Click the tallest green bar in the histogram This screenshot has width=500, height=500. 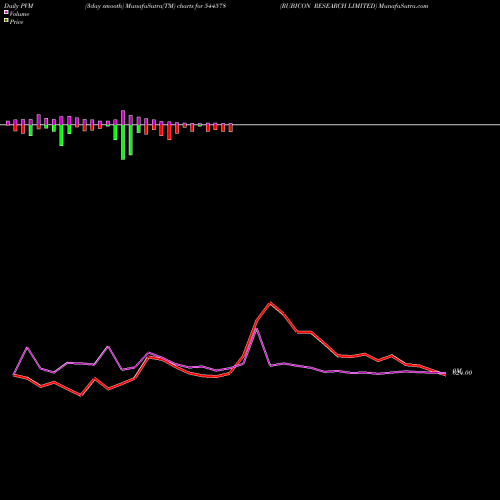point(123,142)
